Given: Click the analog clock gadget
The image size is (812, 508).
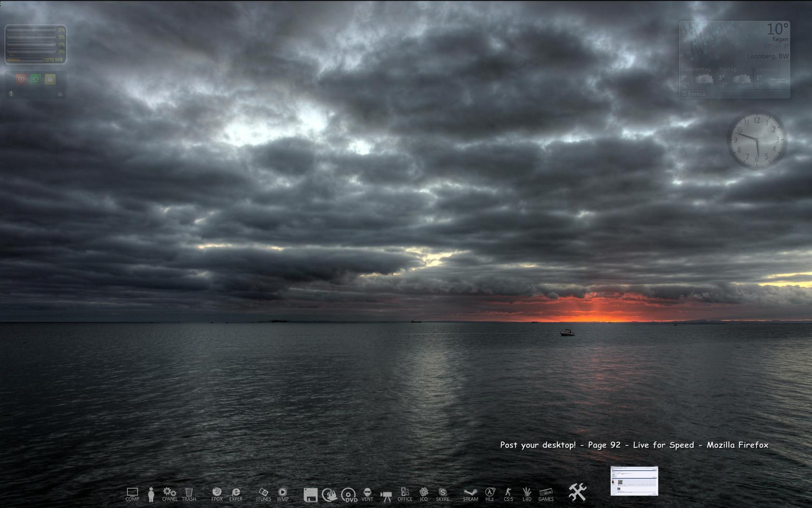Looking at the screenshot, I should (x=756, y=140).
